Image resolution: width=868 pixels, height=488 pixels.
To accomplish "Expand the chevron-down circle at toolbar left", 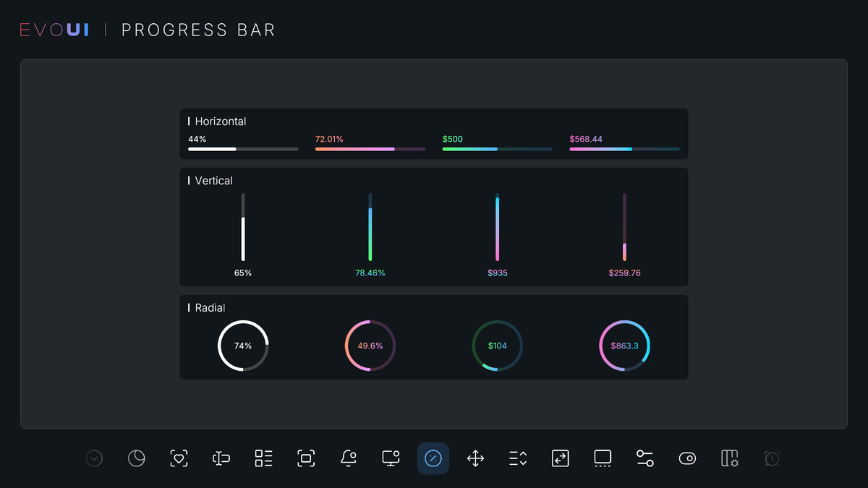I will [x=94, y=458].
